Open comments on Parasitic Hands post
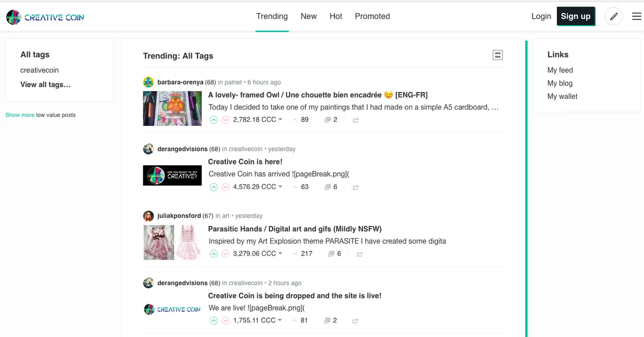 click(x=331, y=254)
